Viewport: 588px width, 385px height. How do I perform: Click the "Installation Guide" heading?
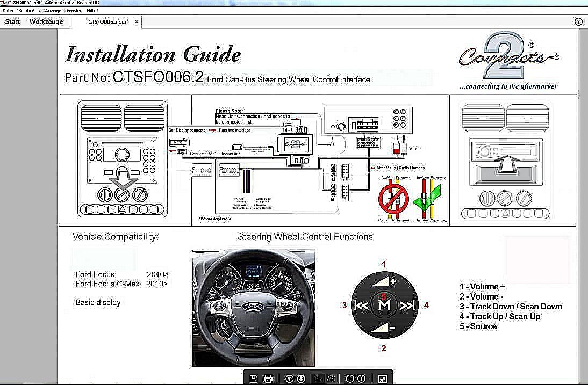[x=153, y=55]
